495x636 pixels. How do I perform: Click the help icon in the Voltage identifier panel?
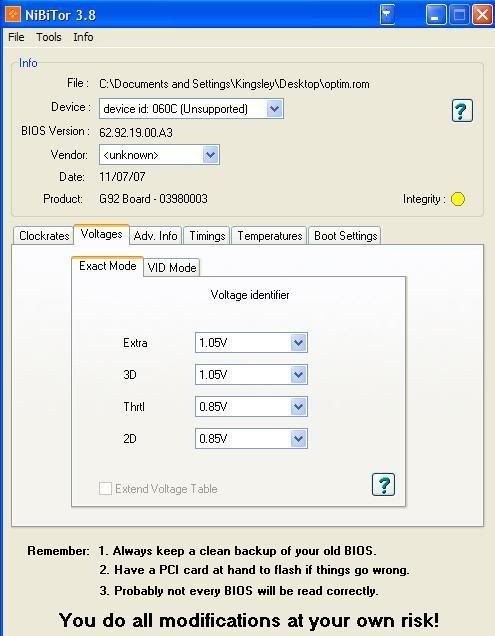pyautogui.click(x=383, y=484)
